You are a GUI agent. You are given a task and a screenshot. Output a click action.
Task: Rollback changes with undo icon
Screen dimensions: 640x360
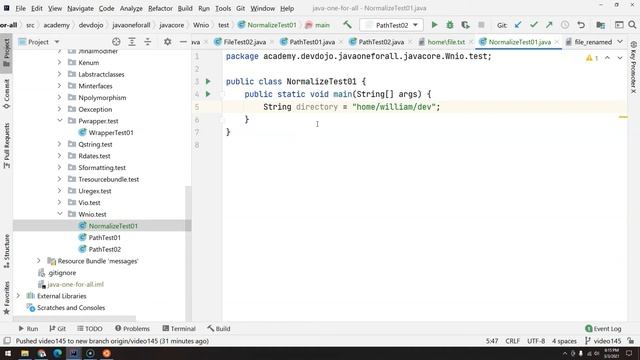point(581,25)
